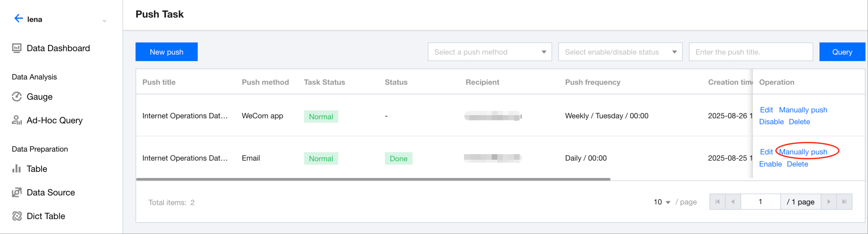The height and width of the screenshot is (234, 868).
Task: Click Manually push for the Email task
Action: 803,152
